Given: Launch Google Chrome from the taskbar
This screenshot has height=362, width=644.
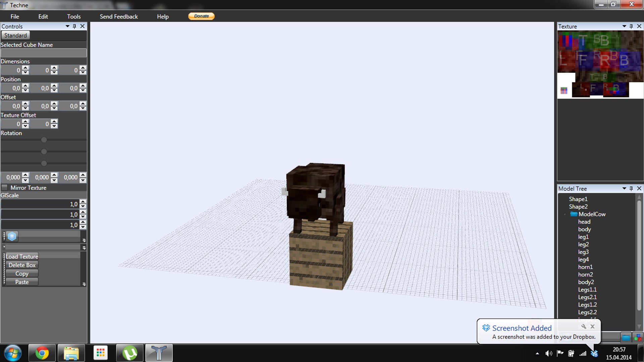Looking at the screenshot, I should 42,353.
